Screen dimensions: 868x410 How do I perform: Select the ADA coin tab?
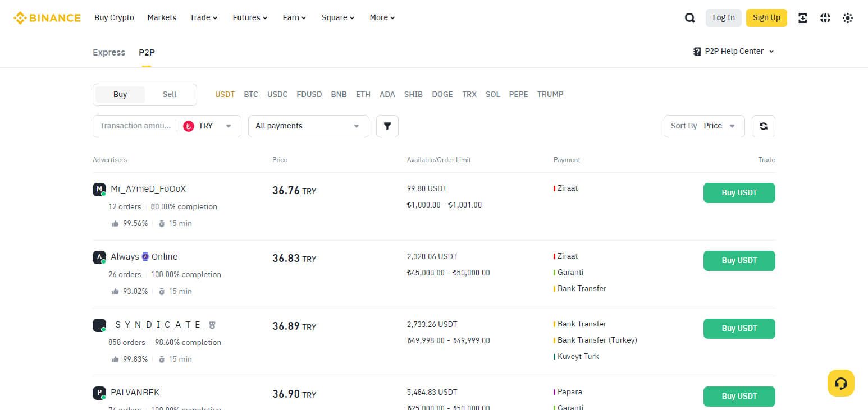(387, 95)
